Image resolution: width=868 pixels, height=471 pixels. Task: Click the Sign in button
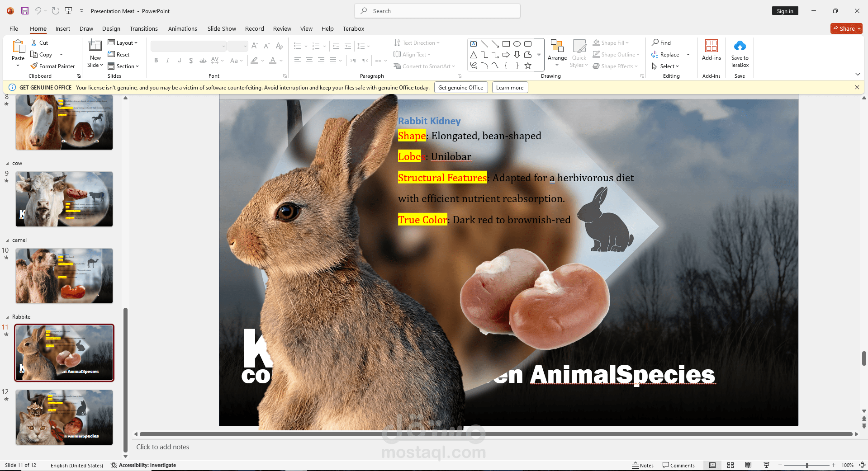(785, 11)
